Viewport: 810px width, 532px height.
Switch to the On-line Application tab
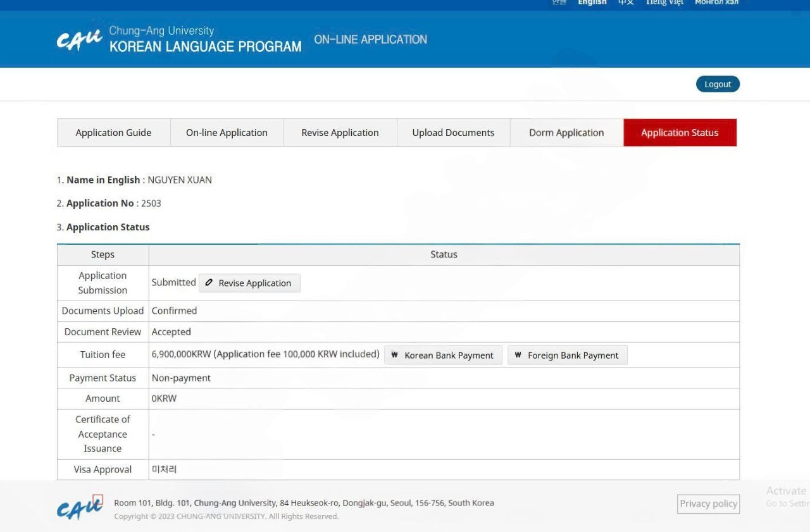click(x=227, y=133)
